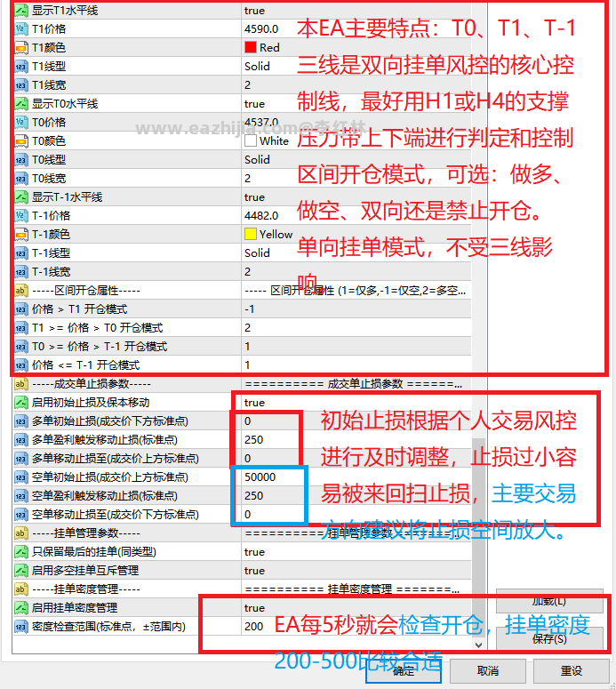The height and width of the screenshot is (689, 616).
Task: Select the T0 >= 价格 > T-1 开仓模式 row
Action: tap(242, 346)
